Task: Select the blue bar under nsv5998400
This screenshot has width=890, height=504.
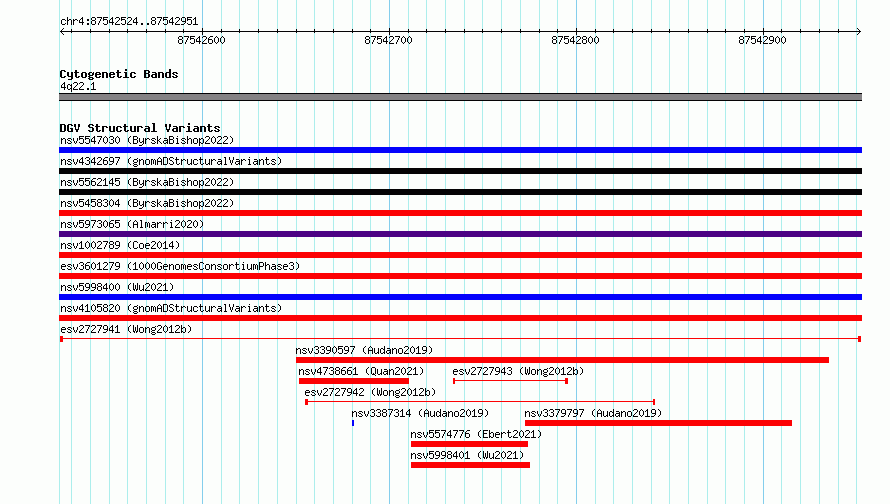Action: (460, 297)
